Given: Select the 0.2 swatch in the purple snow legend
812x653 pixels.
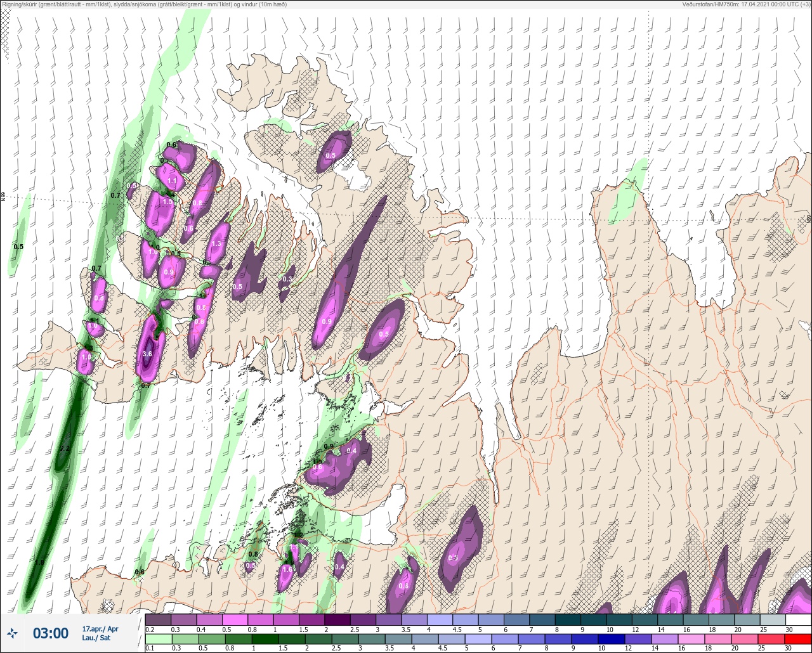Looking at the screenshot, I should [158, 619].
